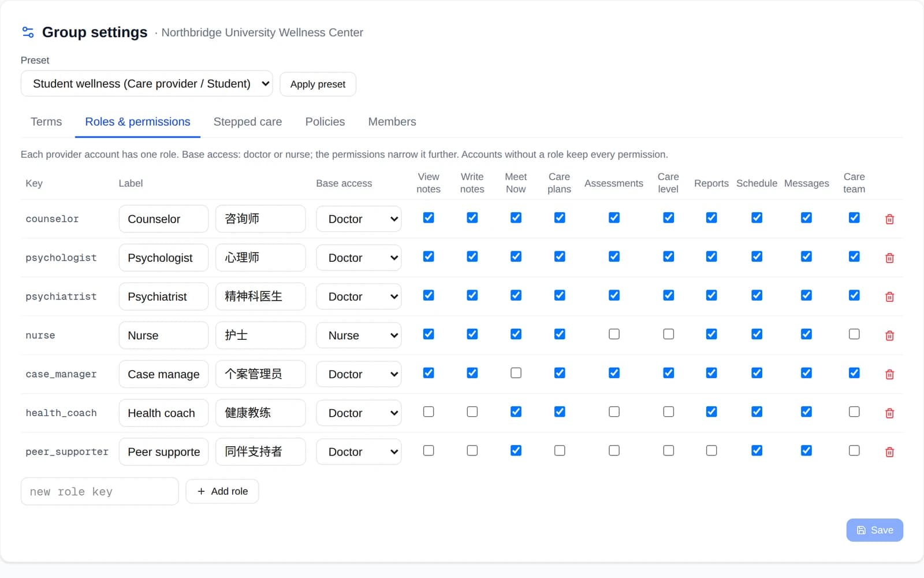
Task: Delete the psychologist role
Action: tap(889, 258)
